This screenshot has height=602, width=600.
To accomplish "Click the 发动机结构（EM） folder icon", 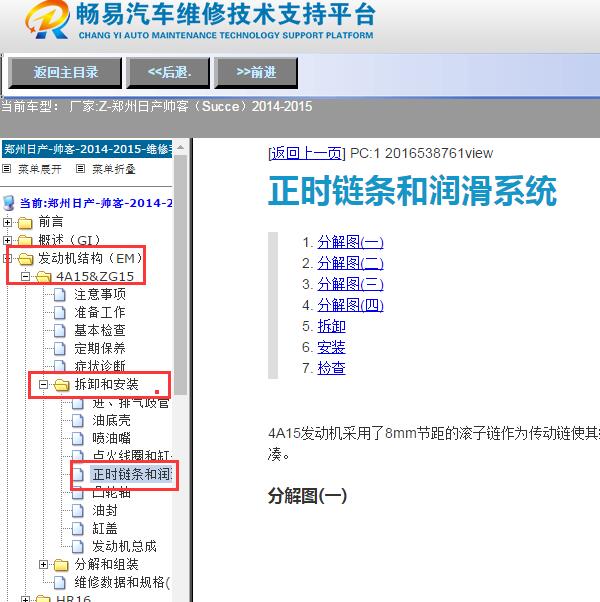I will tap(25, 259).
